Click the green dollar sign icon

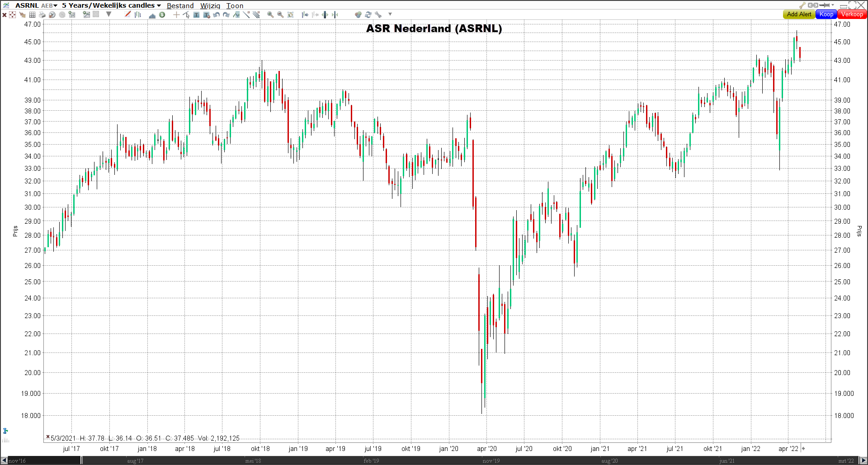[x=162, y=14]
